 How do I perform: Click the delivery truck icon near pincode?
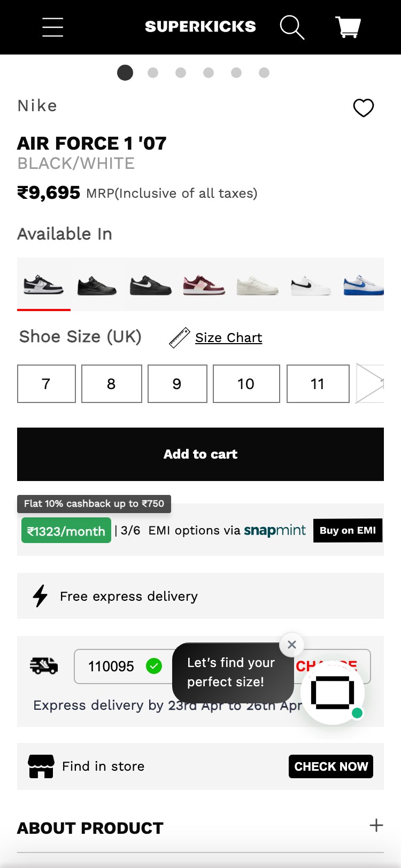point(44,666)
